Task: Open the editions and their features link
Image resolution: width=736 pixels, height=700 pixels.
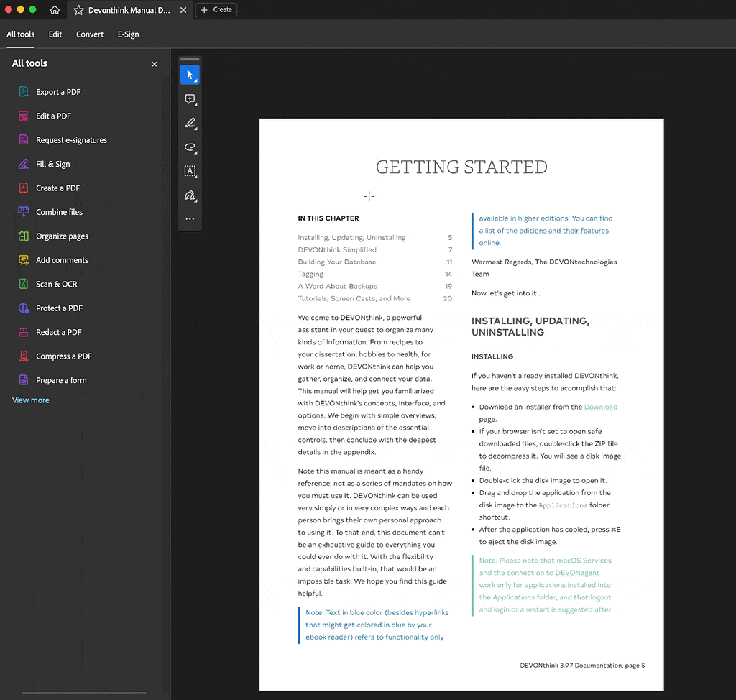Action: tap(563, 231)
